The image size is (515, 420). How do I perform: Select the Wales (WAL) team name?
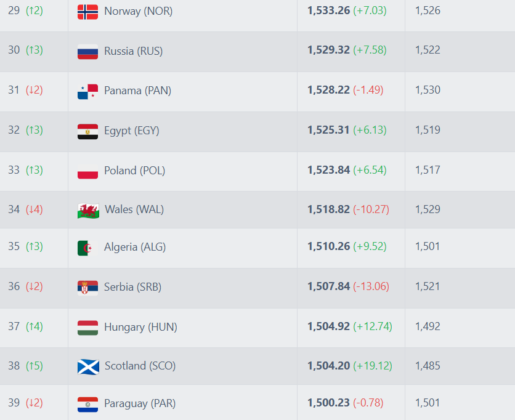[x=134, y=209]
